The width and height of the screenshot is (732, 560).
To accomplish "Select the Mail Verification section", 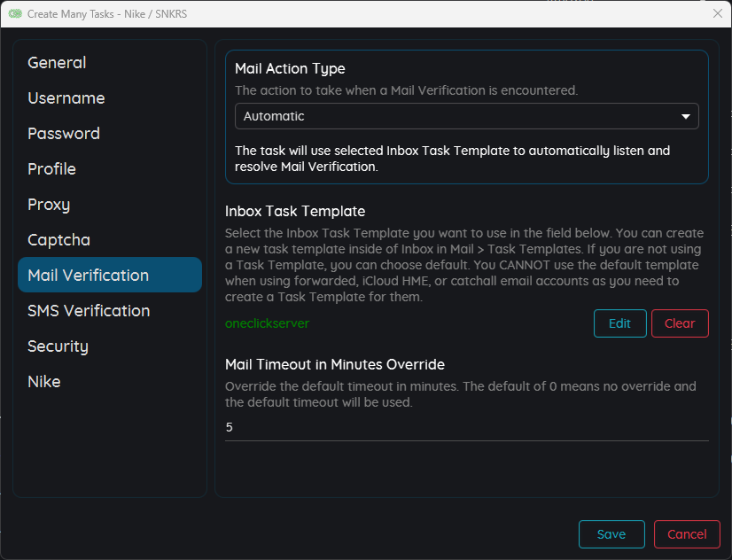I will click(x=110, y=275).
